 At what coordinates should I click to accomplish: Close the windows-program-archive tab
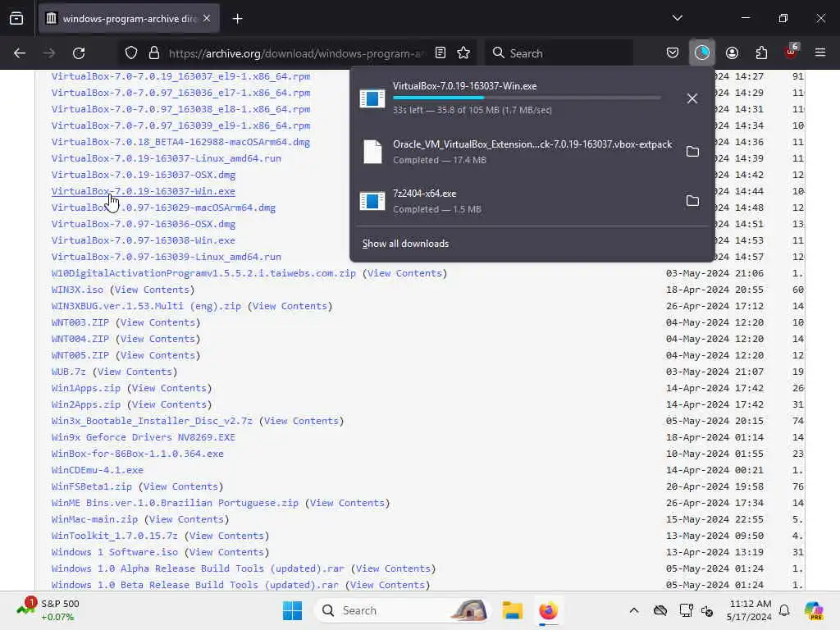click(x=207, y=19)
